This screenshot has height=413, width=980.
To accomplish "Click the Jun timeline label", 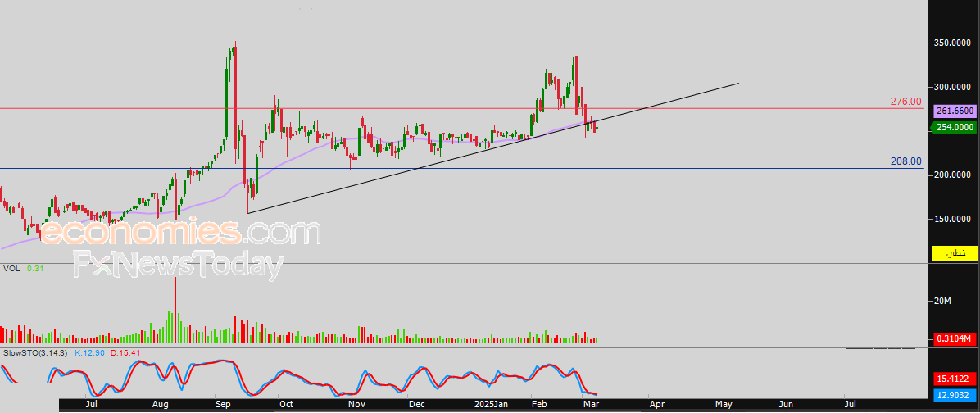I will (786, 406).
